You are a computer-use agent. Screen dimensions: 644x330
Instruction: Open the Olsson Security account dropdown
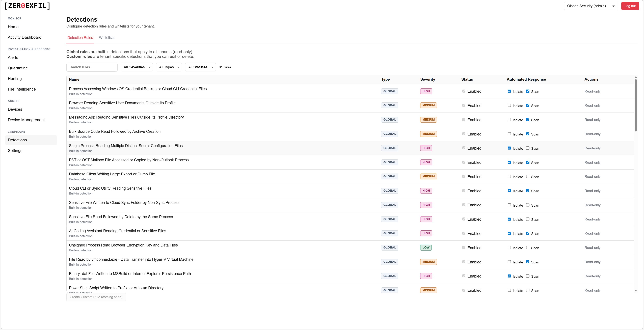pos(591,6)
